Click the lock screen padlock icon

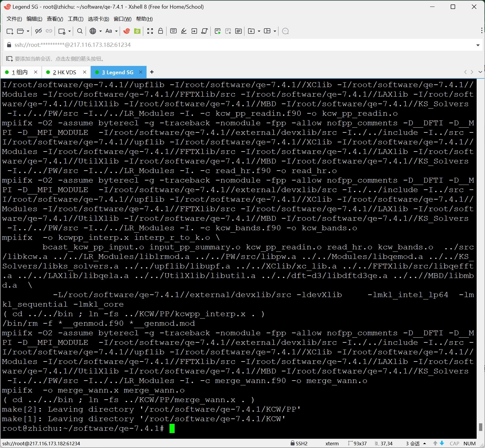click(x=161, y=31)
